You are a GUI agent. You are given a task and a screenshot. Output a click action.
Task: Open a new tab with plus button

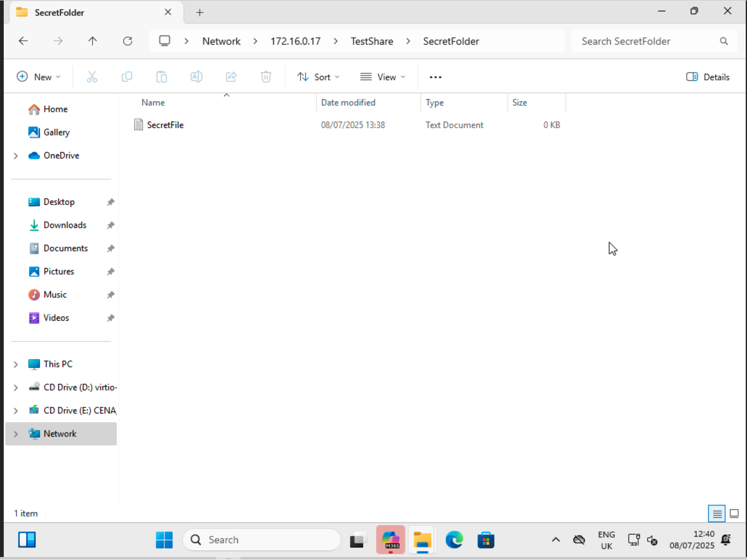click(x=200, y=13)
